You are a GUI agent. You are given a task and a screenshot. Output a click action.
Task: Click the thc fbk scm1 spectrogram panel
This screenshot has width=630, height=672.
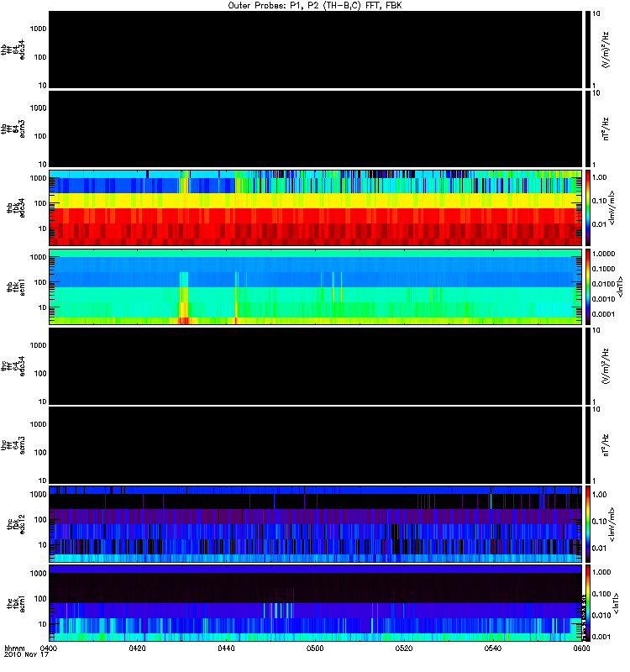pyautogui.click(x=315, y=603)
